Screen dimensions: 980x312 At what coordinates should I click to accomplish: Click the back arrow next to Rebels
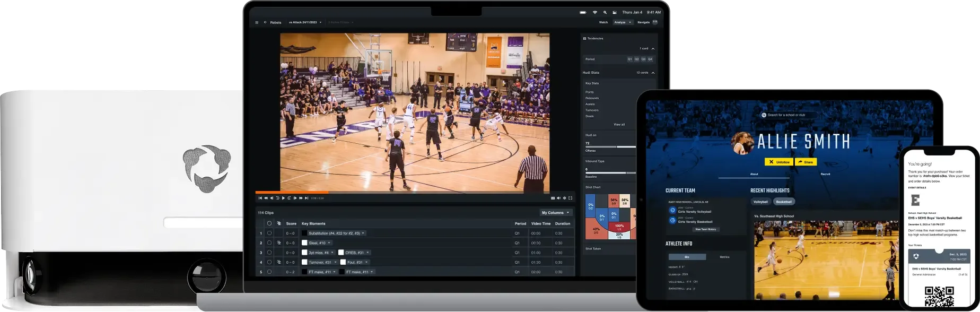(265, 22)
